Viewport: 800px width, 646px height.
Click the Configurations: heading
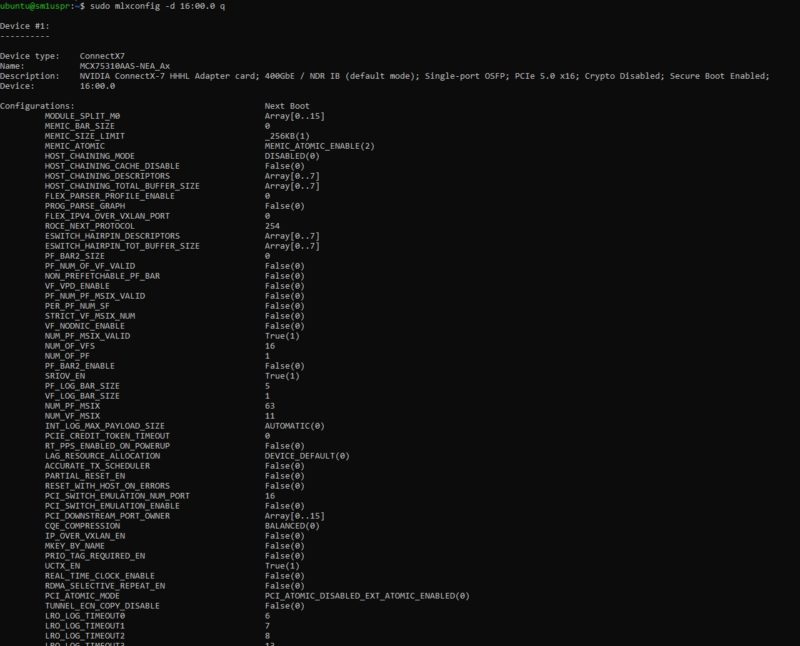point(37,105)
